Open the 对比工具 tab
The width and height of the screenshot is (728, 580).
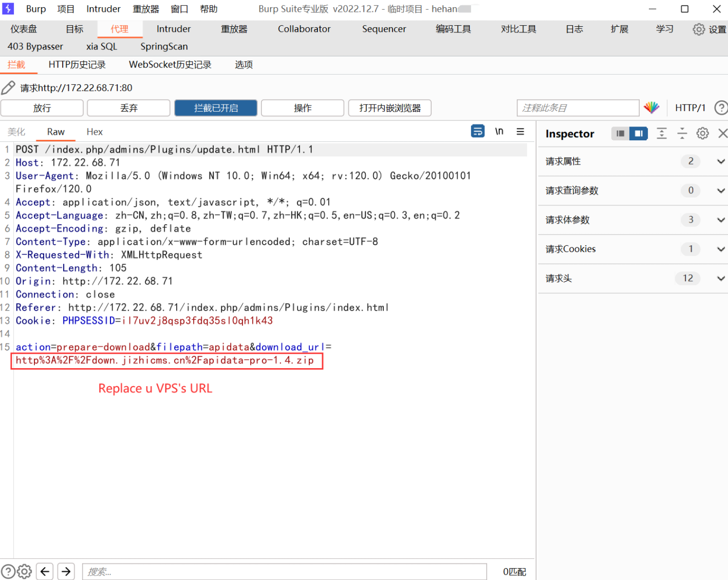coord(518,29)
